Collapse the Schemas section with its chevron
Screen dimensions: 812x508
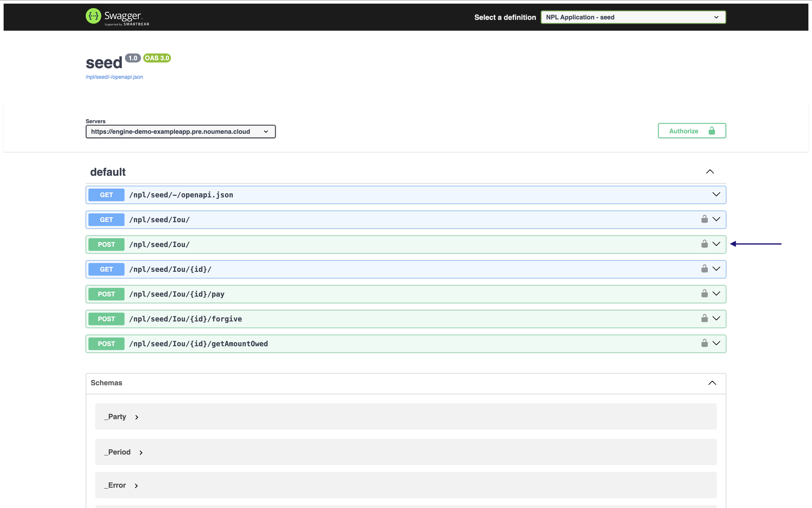[x=712, y=383]
